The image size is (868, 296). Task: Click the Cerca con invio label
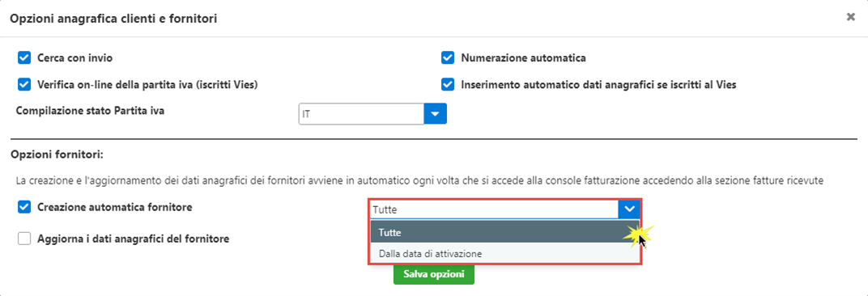point(76,57)
